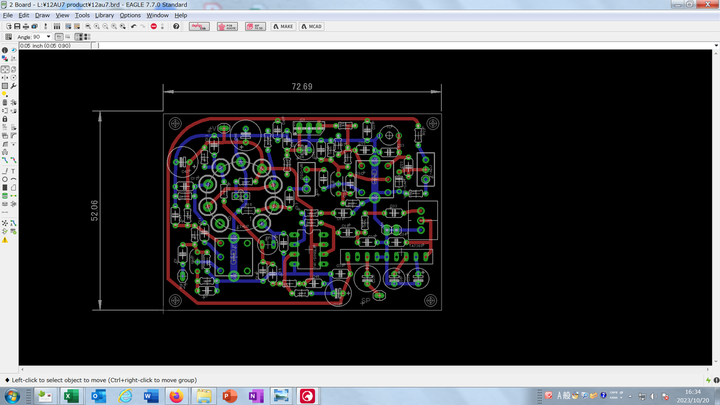720x405 pixels.
Task: Open Help via question mark icon
Action: pyautogui.click(x=176, y=26)
